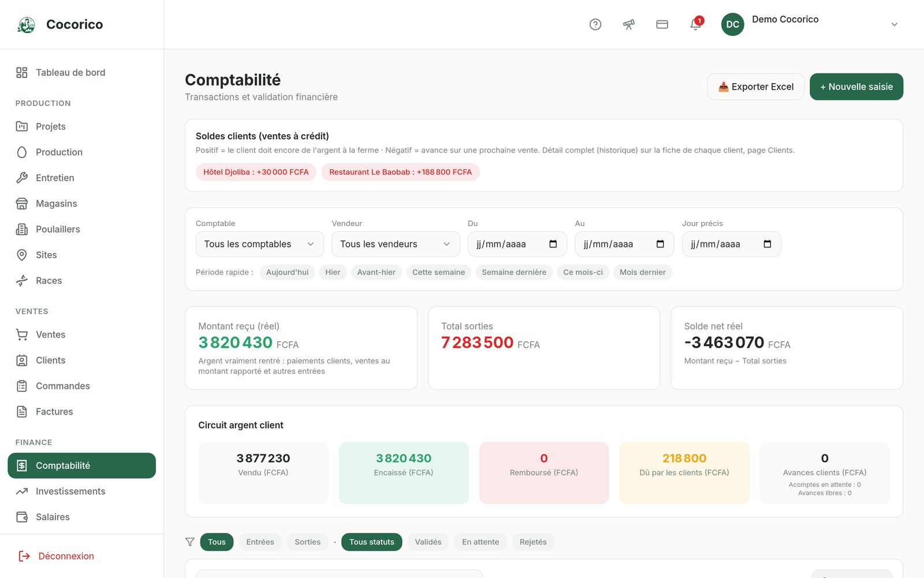Viewport: 924px width, 578px height.
Task: Click the Hôtel Djoliba balance chip
Action: [x=256, y=172]
